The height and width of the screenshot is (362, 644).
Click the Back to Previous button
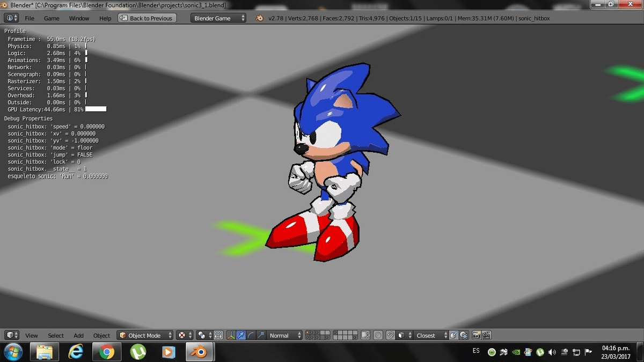point(147,18)
